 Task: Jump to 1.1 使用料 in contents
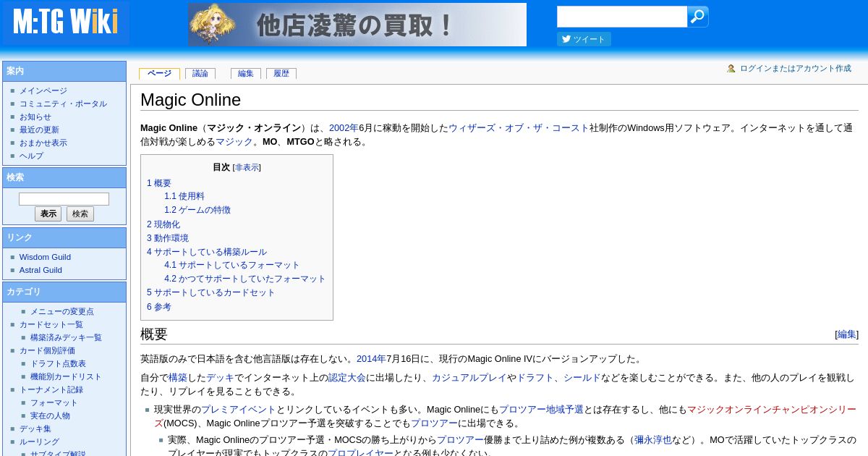(x=184, y=196)
